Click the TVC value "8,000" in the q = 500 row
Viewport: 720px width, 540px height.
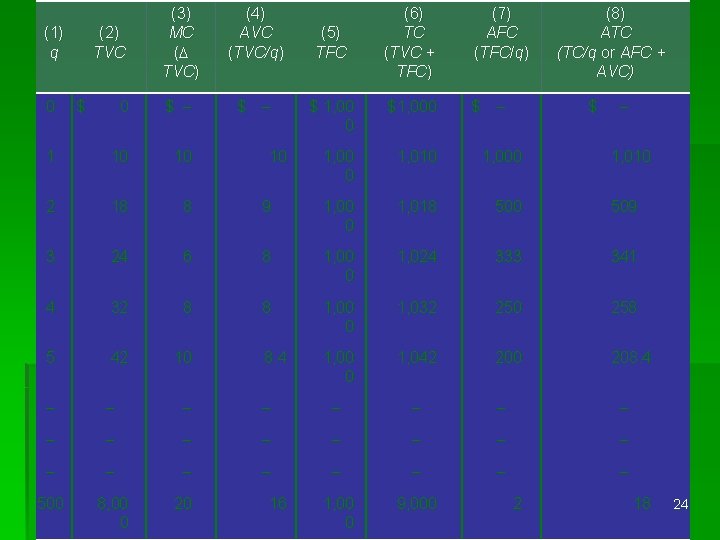113,513
